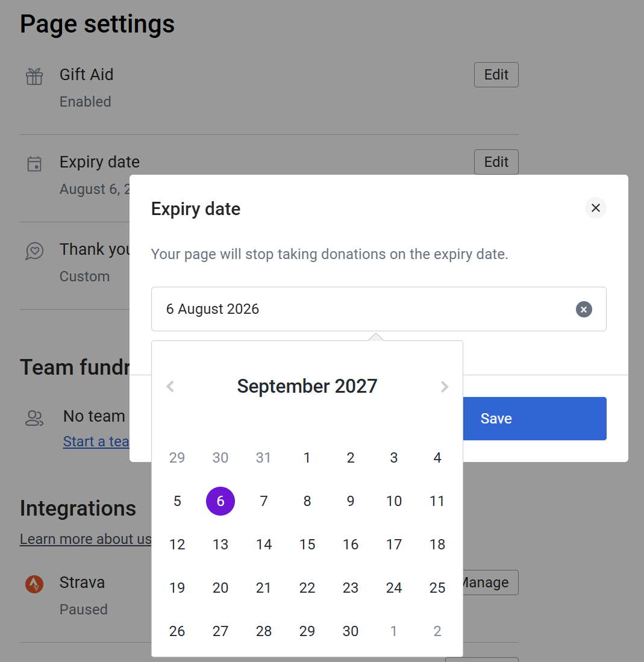Pick 15 September in the calendar
The image size is (644, 662).
tap(307, 545)
